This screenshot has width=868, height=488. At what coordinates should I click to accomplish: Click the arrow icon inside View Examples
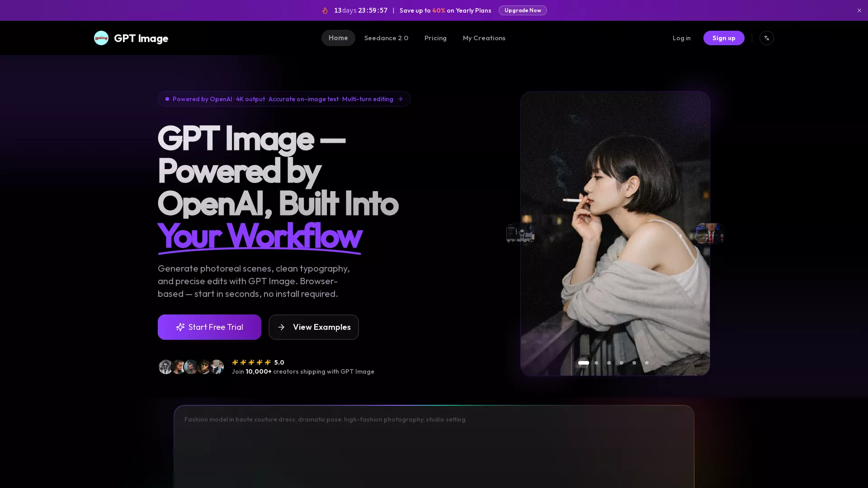pos(282,327)
